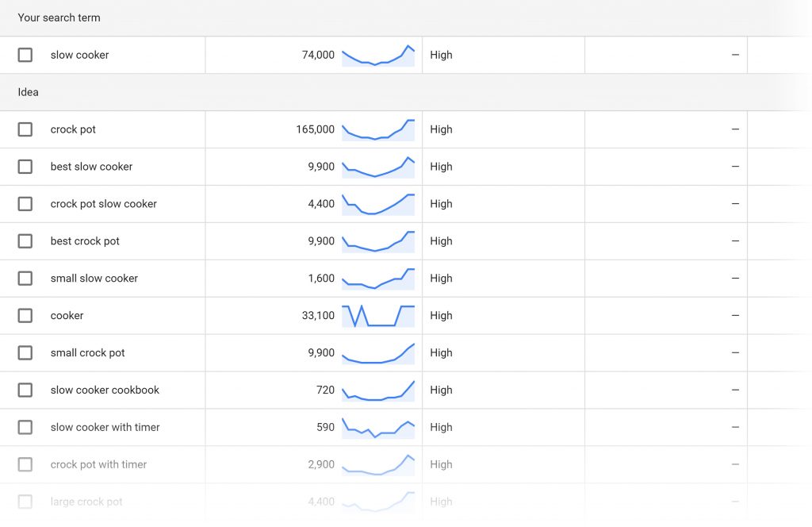This screenshot has width=812, height=527.
Task: Click the 'Idea' section header
Action: click(x=28, y=92)
